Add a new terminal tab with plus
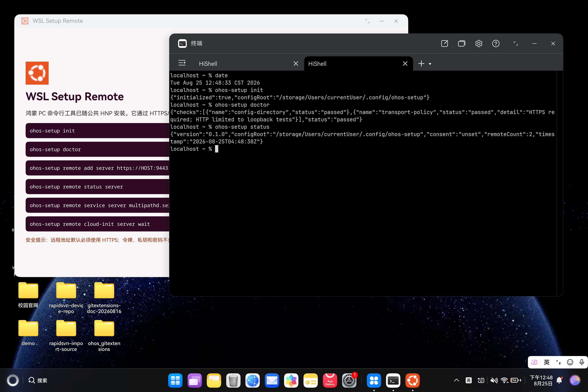 [x=421, y=64]
